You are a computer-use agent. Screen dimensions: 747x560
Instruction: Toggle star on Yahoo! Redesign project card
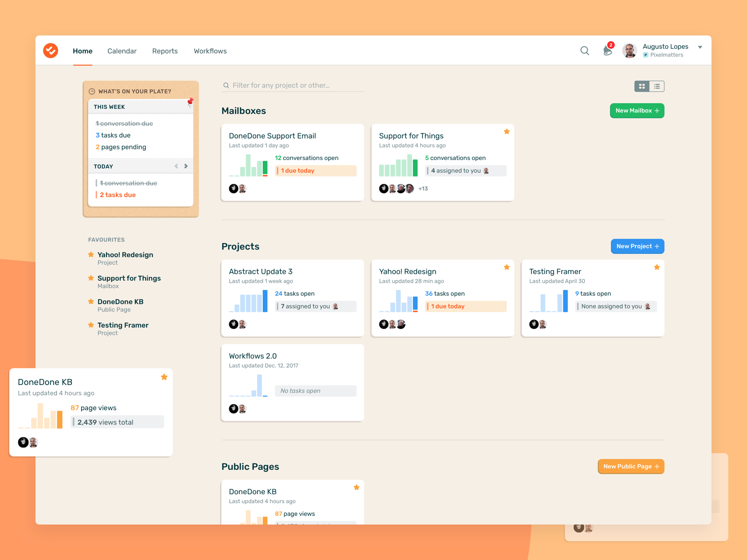click(x=507, y=267)
